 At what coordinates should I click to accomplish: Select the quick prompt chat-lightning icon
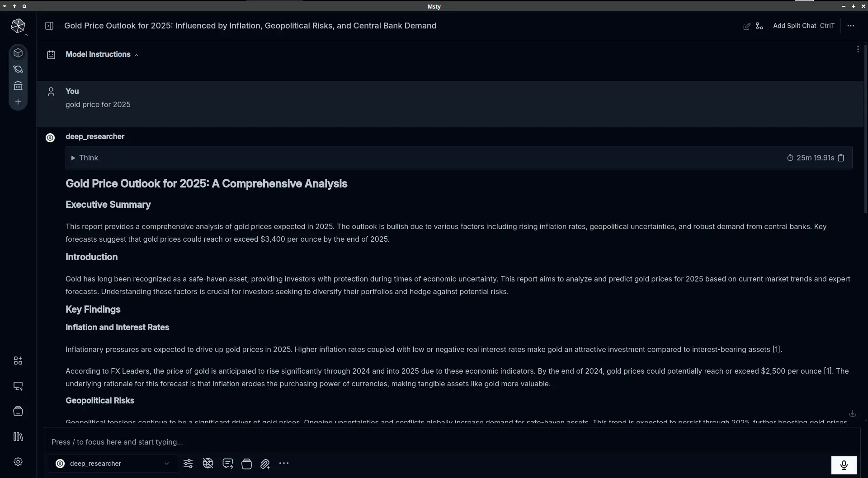pos(227,464)
